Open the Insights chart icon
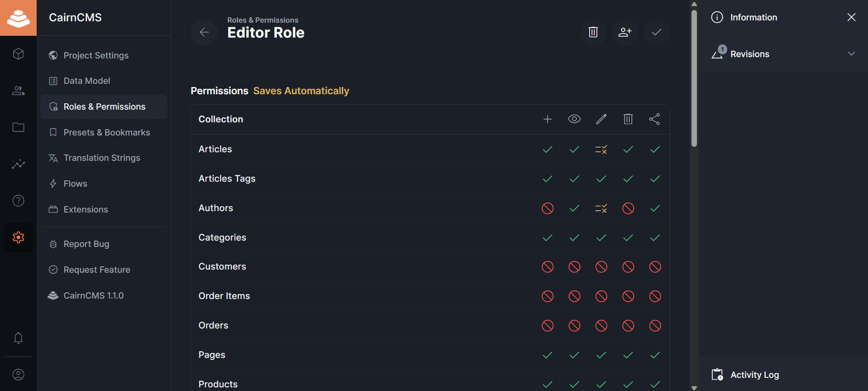 (x=18, y=164)
